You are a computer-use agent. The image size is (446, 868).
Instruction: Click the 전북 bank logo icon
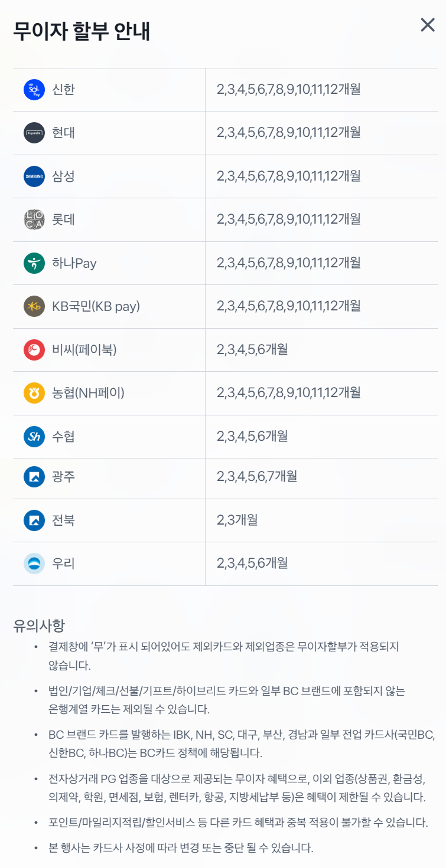pyautogui.click(x=34, y=520)
